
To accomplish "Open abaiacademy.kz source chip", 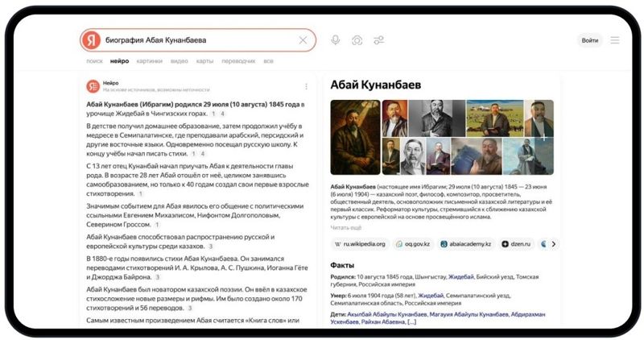I will (466, 244).
